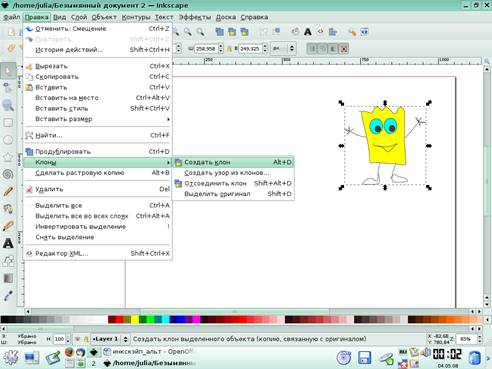492x369 pixels.
Task: Toggle layer visibility next to the lock
Action: 77,339
